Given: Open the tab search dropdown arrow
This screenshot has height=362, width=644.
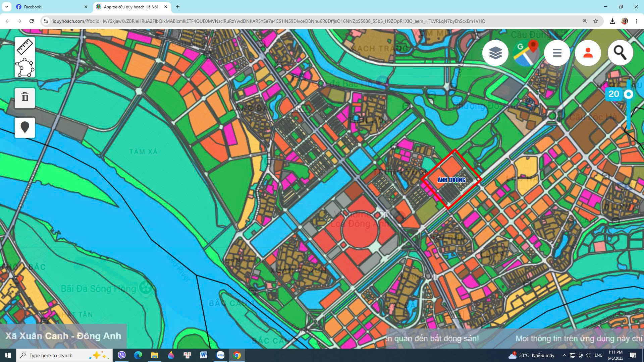Looking at the screenshot, I should coord(7,7).
